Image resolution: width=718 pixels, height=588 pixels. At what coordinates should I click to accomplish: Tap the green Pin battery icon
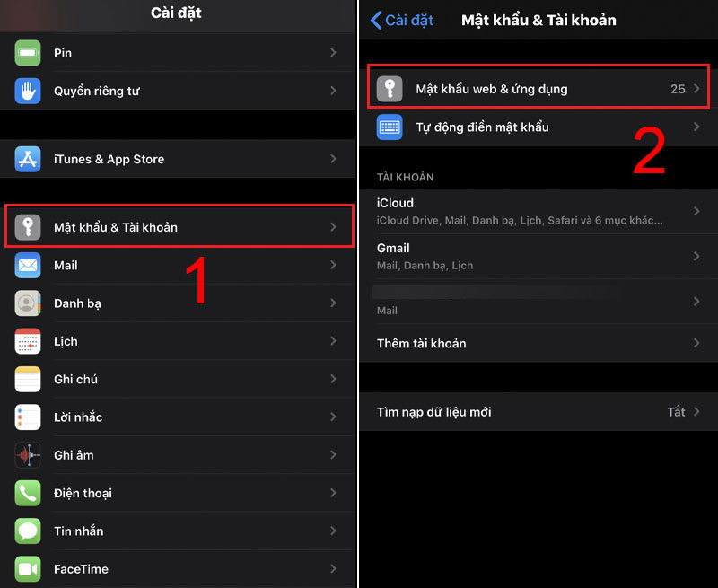coord(28,53)
